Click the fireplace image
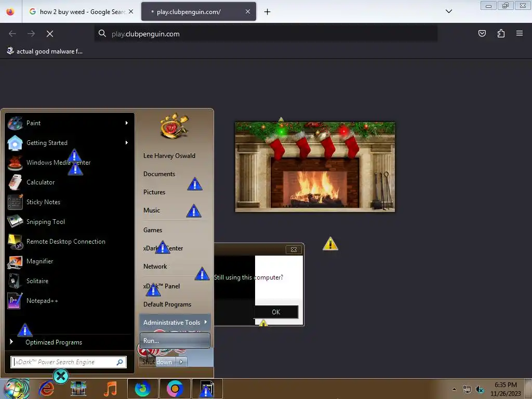 tap(315, 167)
